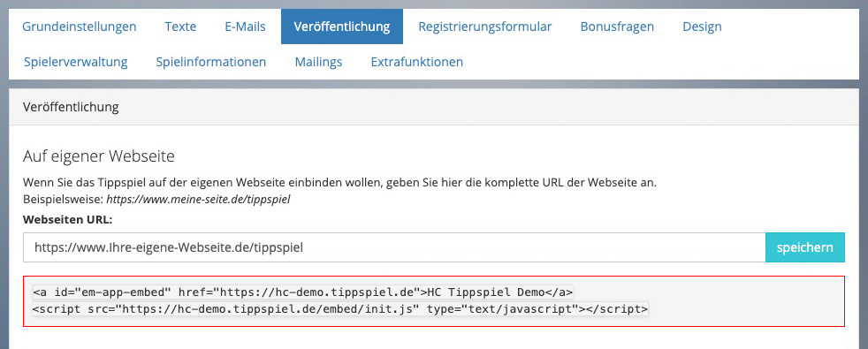Switch to the Texte tab
This screenshot has height=349, width=868.
click(180, 27)
